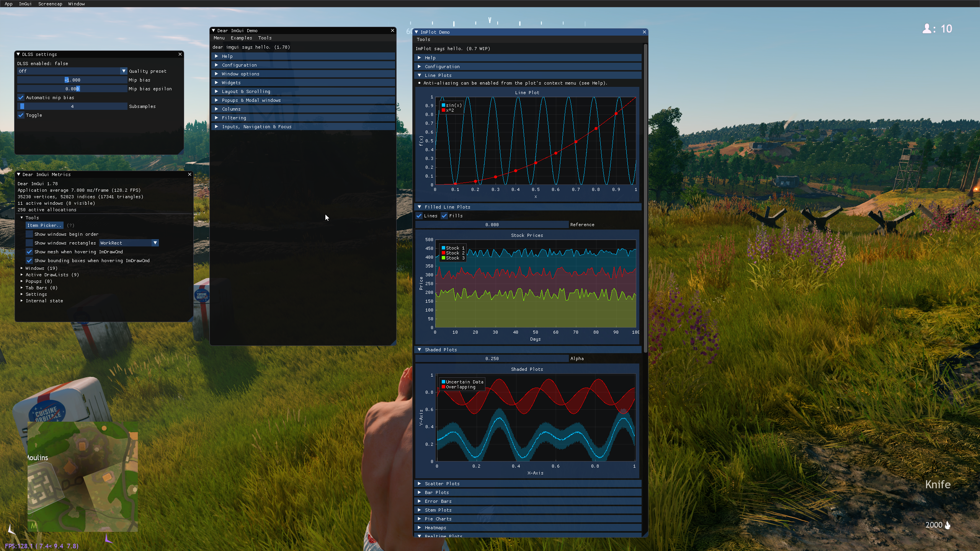Image resolution: width=980 pixels, height=551 pixels.
Task: Expand Popups & Modal windows section
Action: click(x=303, y=100)
